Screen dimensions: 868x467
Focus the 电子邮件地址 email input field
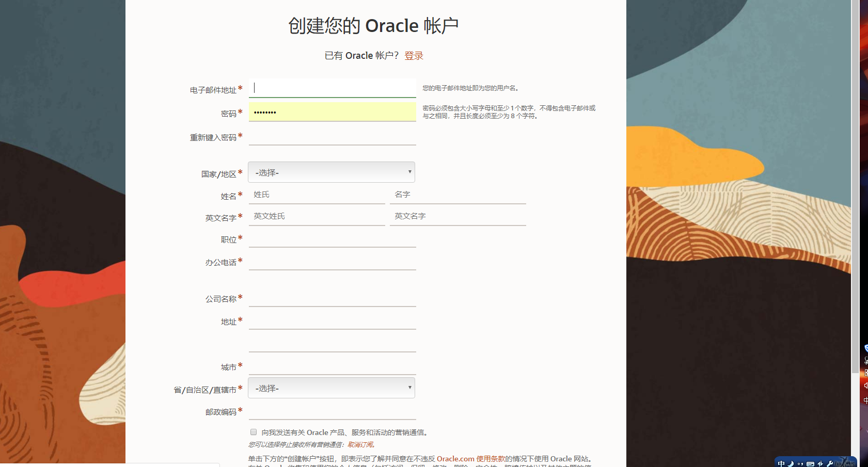(332, 88)
